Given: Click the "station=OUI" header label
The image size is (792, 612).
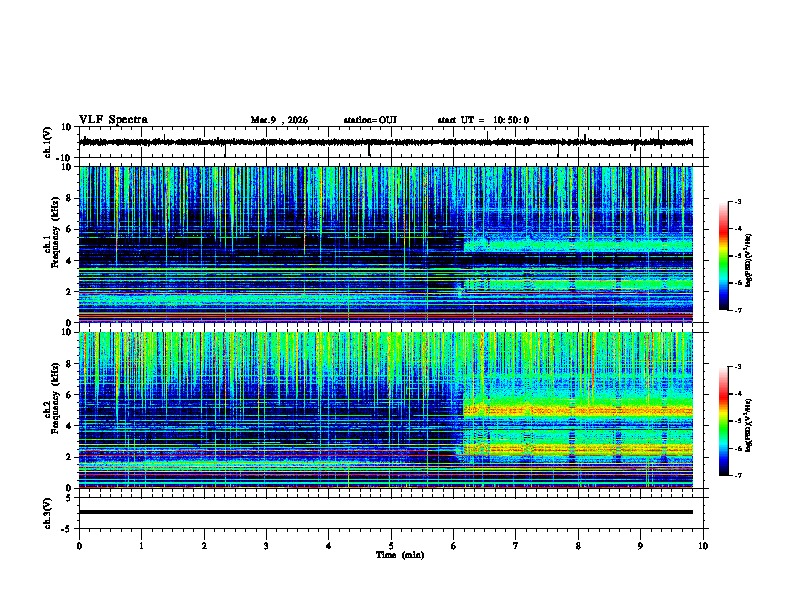Looking at the screenshot, I should point(370,120).
